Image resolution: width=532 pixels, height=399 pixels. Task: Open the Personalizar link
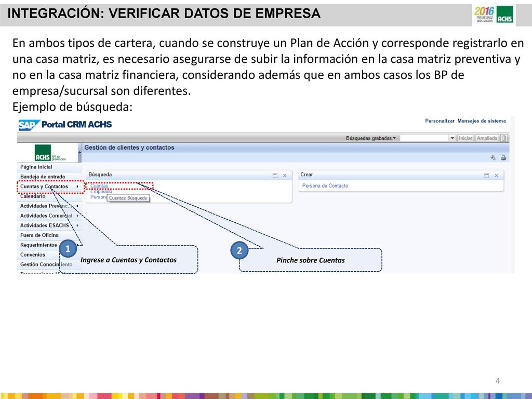[x=440, y=121]
